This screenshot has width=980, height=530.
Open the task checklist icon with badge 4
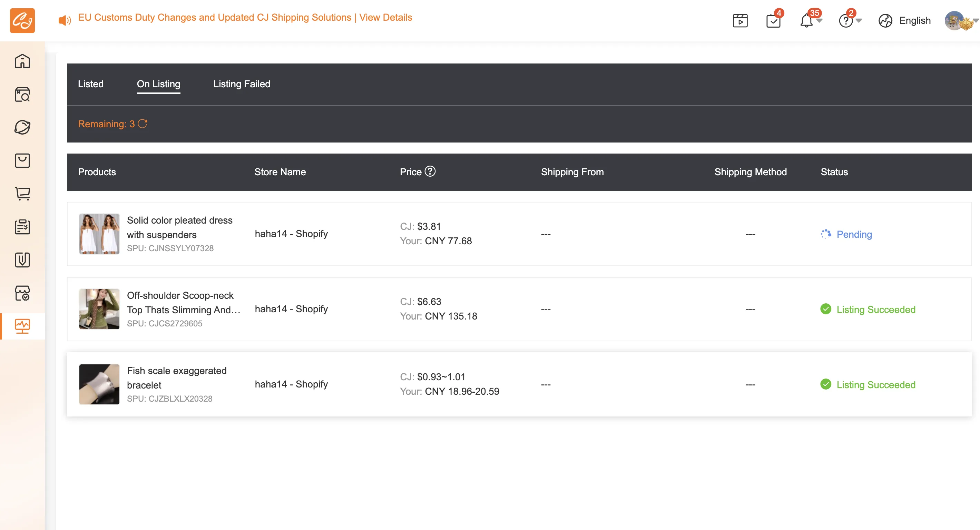tap(773, 21)
